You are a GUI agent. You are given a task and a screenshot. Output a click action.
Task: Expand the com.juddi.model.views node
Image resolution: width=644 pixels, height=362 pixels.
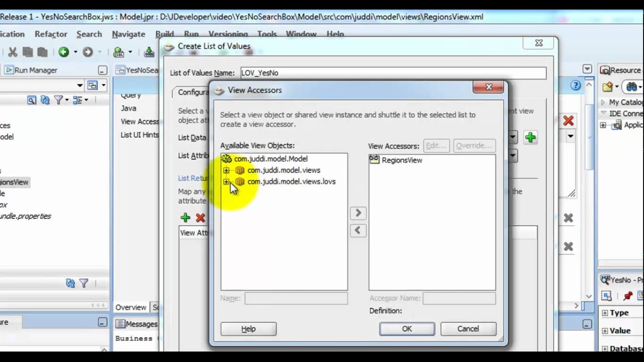click(226, 170)
